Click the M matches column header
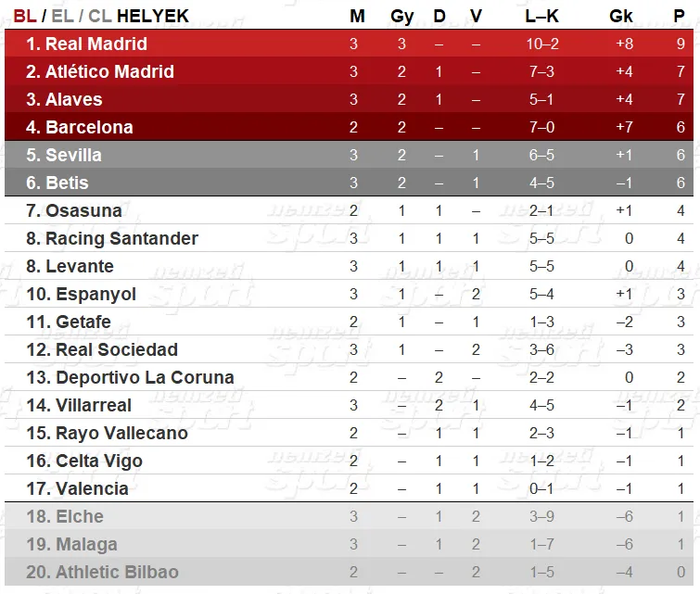 pyautogui.click(x=357, y=16)
